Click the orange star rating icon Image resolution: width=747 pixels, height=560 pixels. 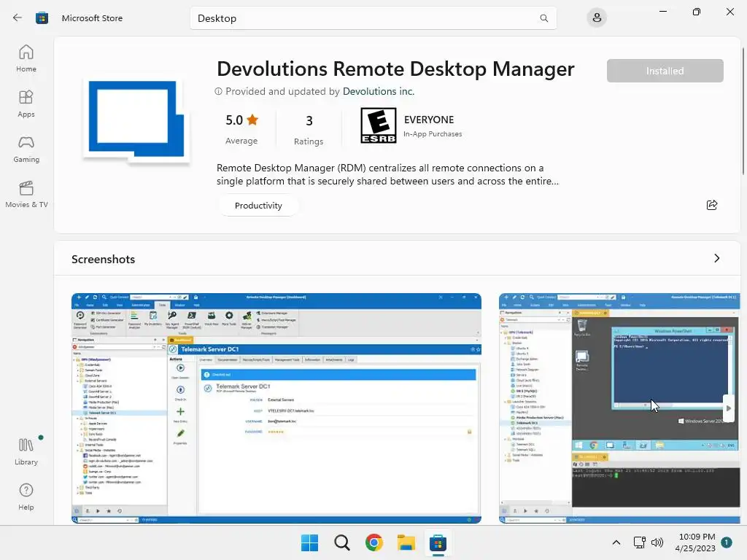[252, 120]
